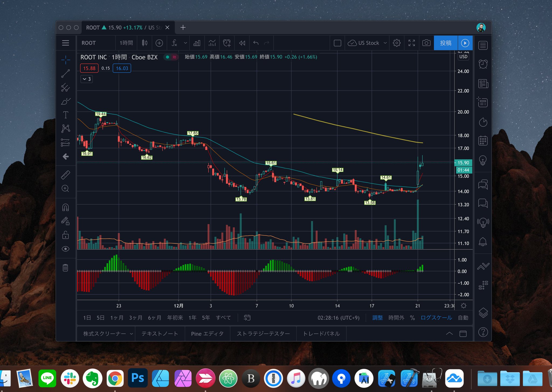The height and width of the screenshot is (392, 552).
Task: Click the red 15.88 sell price button
Action: 89,68
